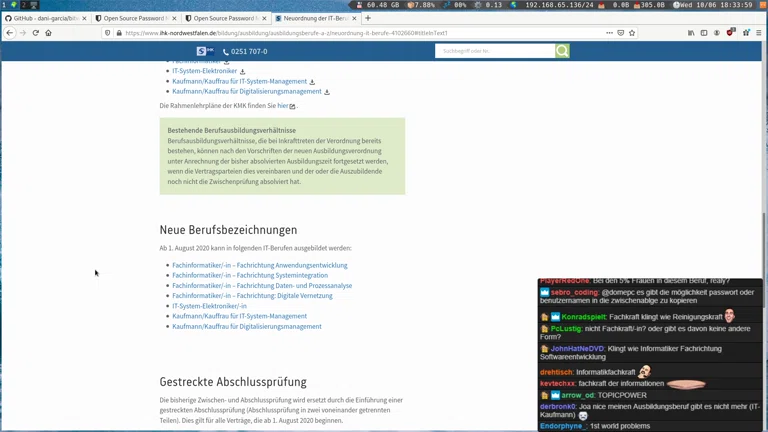Click sebro_coding username in chat overlay
768x432 pixels.
[575, 292]
